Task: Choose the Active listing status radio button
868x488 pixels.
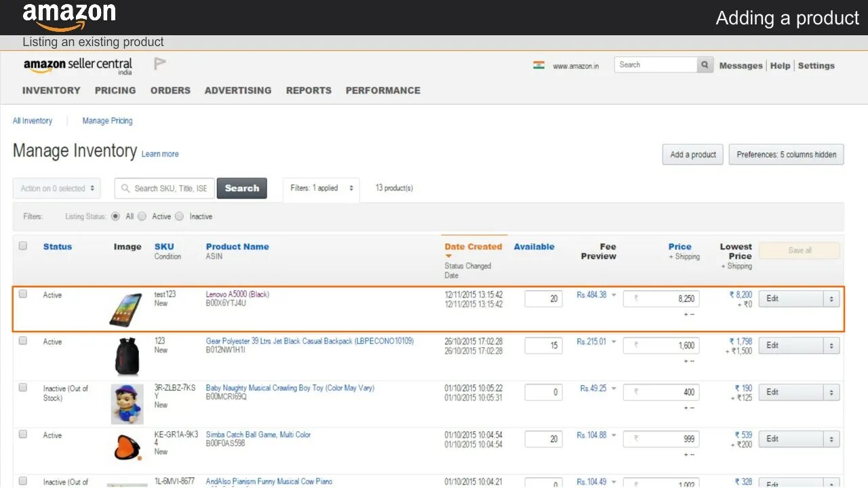Action: tap(142, 216)
